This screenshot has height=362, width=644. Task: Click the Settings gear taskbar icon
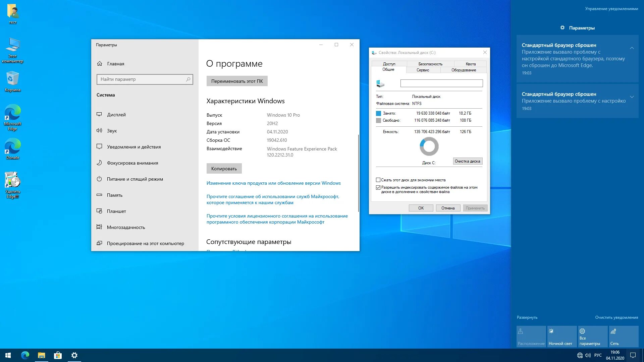[74, 355]
